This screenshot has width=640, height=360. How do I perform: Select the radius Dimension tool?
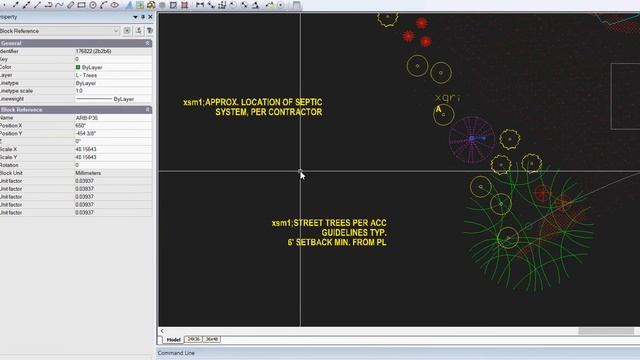[x=233, y=5]
